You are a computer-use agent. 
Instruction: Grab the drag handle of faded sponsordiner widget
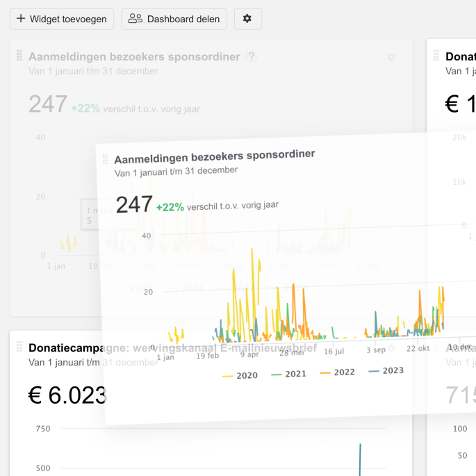coord(19,56)
